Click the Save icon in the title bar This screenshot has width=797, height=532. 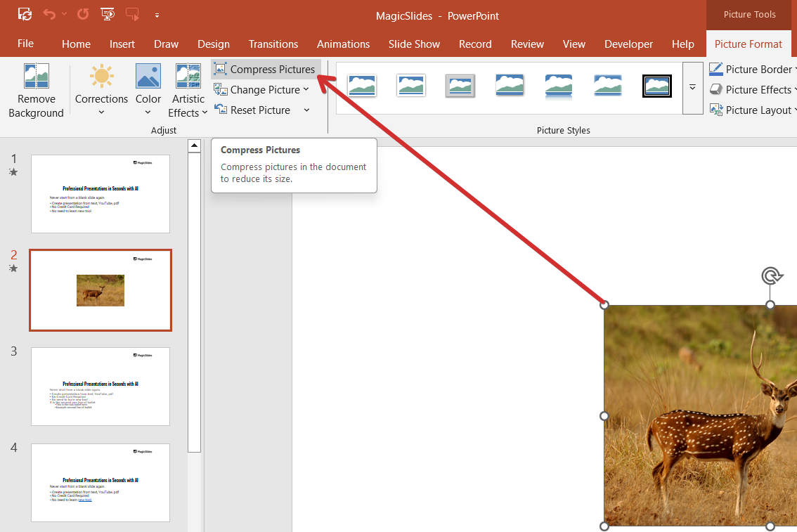(25, 14)
